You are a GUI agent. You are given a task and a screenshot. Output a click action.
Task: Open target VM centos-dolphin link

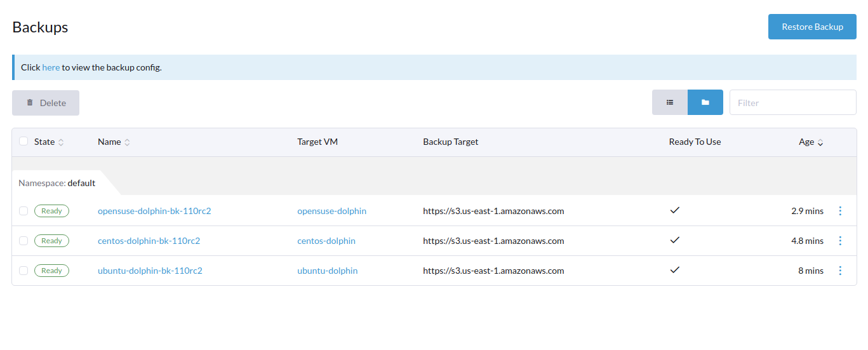tap(326, 241)
